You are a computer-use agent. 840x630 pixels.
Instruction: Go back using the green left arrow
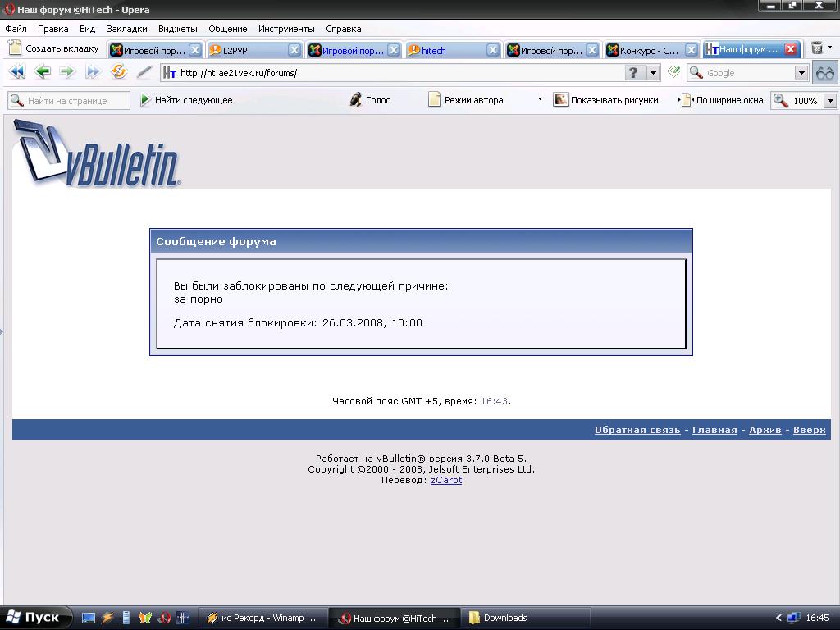pyautogui.click(x=43, y=72)
